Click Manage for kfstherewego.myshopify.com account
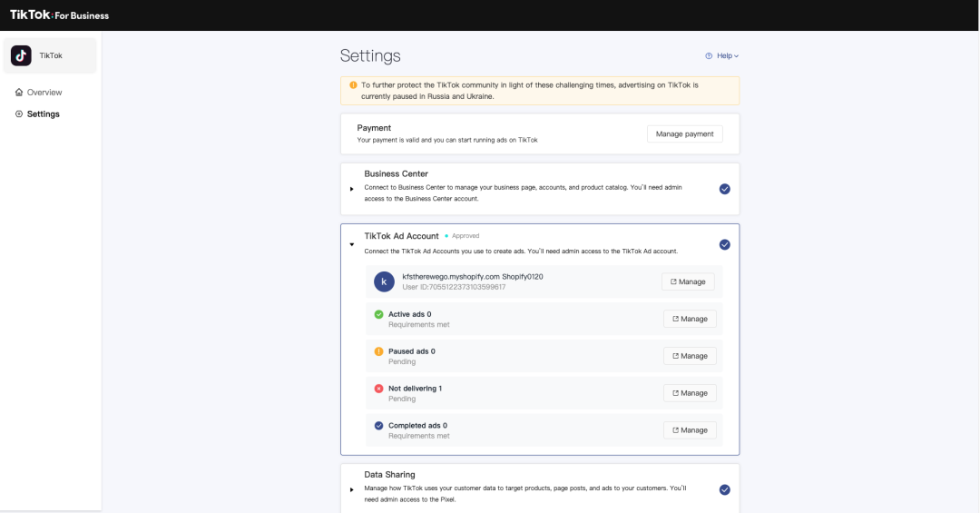 point(688,281)
